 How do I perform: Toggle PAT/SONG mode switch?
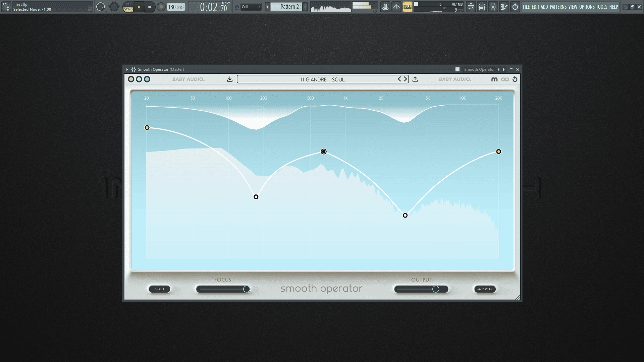click(128, 7)
